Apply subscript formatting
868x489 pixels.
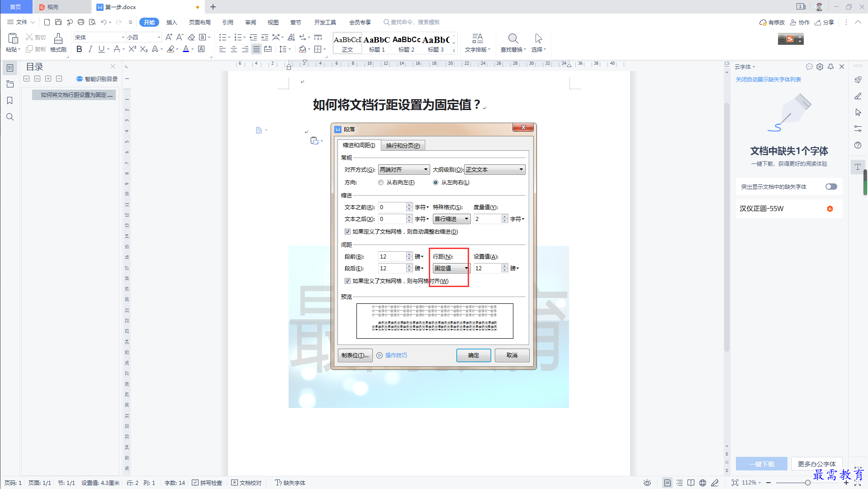pyautogui.click(x=144, y=49)
